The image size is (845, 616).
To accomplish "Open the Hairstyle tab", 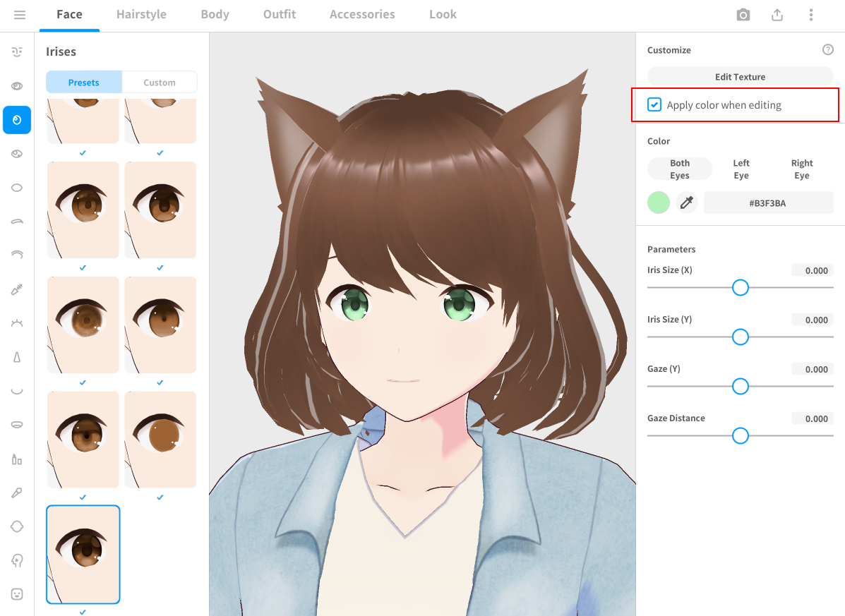I will click(141, 15).
